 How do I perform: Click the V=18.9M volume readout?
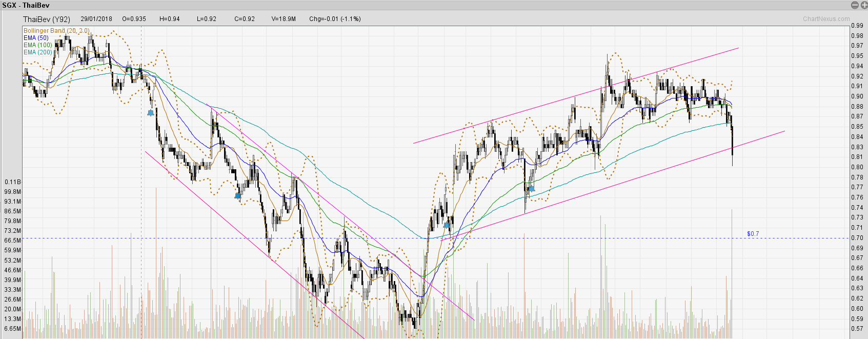pyautogui.click(x=284, y=19)
